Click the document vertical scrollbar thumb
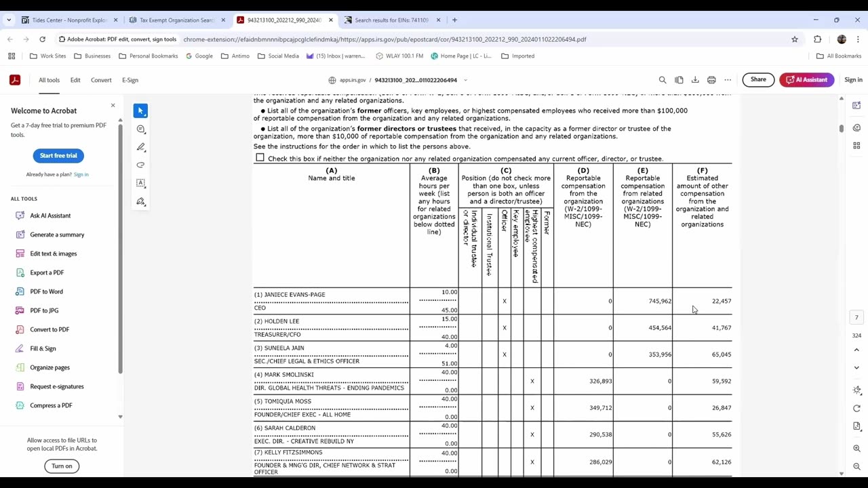The image size is (868, 488). (x=842, y=128)
